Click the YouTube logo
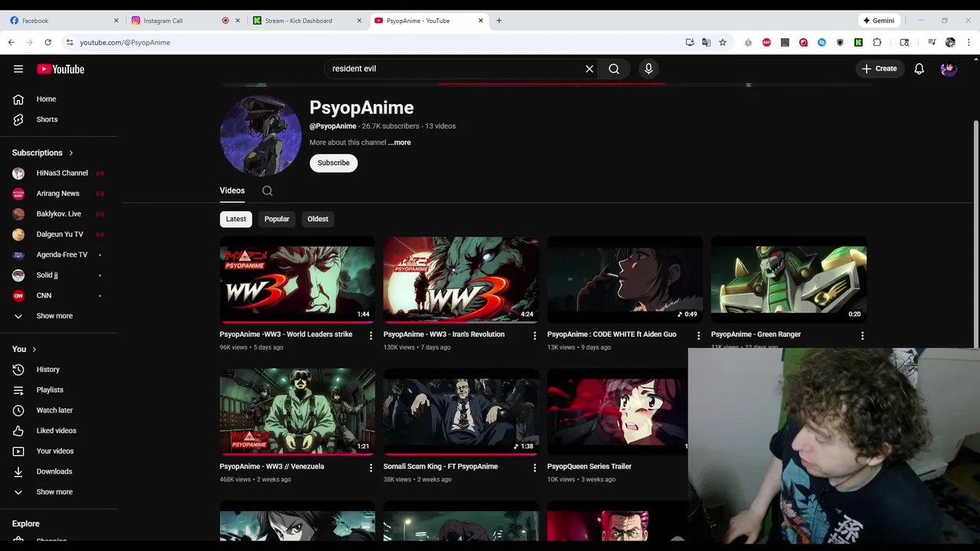 tap(60, 69)
